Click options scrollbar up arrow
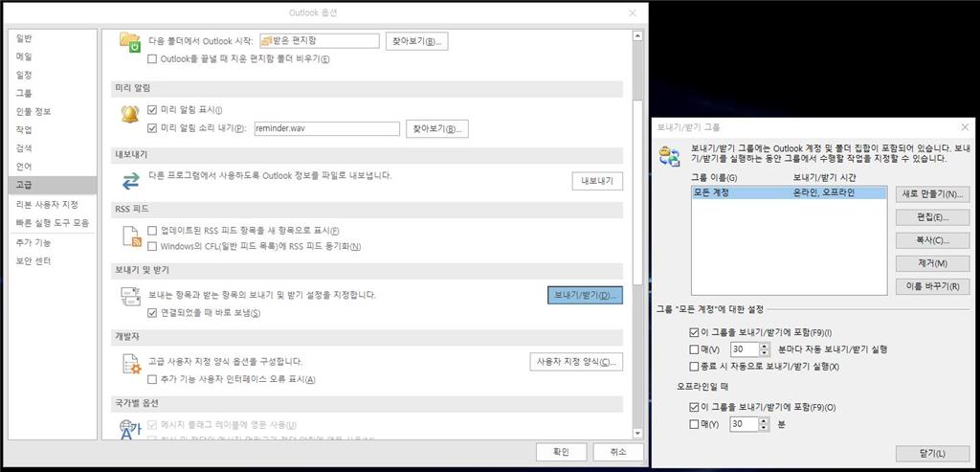Screen dimensions: 980x472 point(637,36)
